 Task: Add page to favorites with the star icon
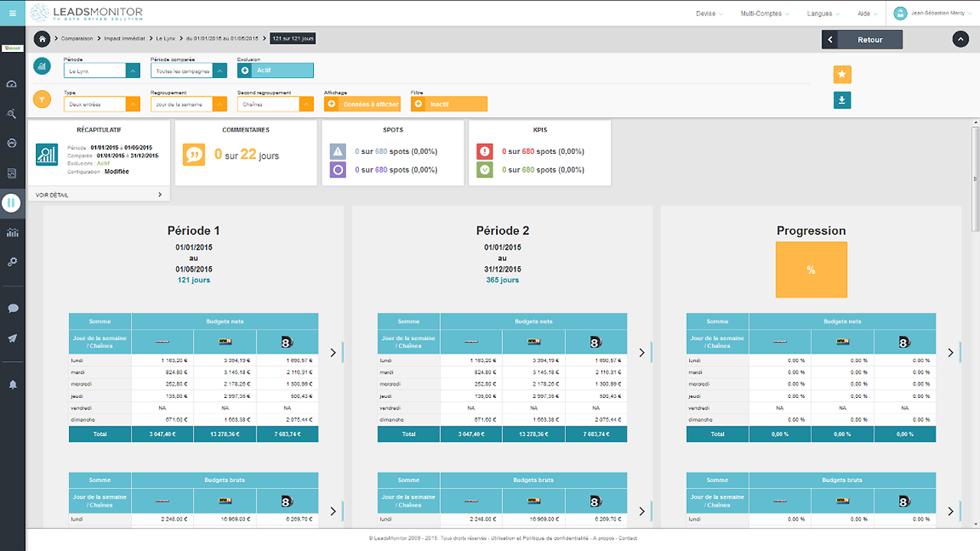pos(842,74)
